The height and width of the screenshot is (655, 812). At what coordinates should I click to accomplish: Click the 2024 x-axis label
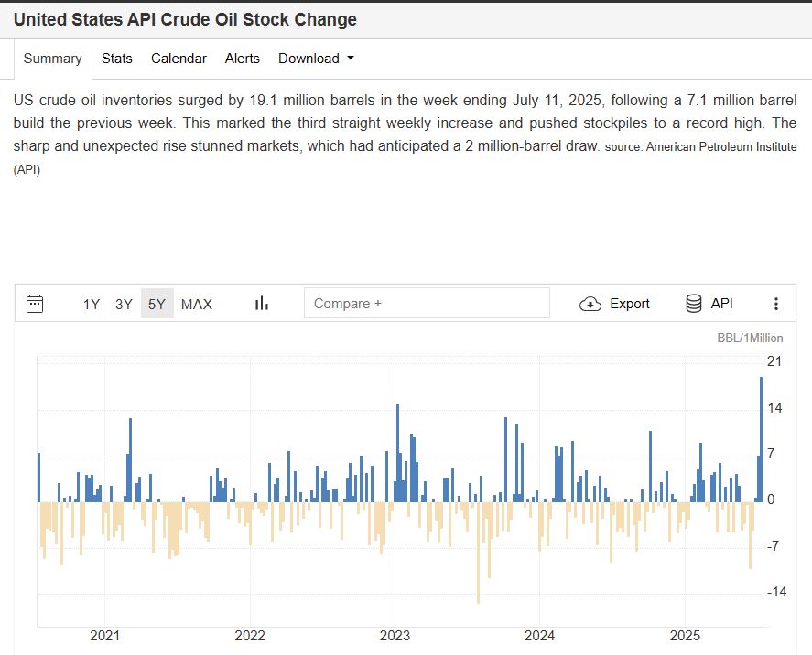pyautogui.click(x=539, y=636)
